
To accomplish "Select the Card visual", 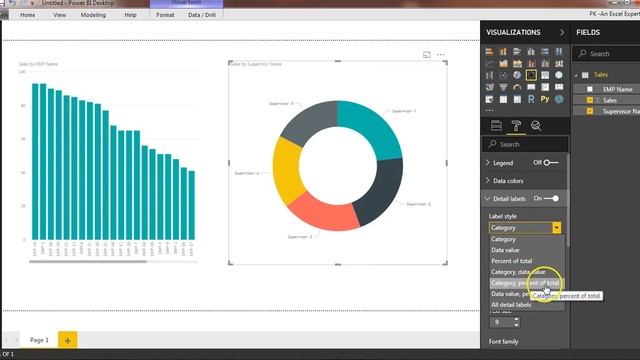I will (x=531, y=87).
